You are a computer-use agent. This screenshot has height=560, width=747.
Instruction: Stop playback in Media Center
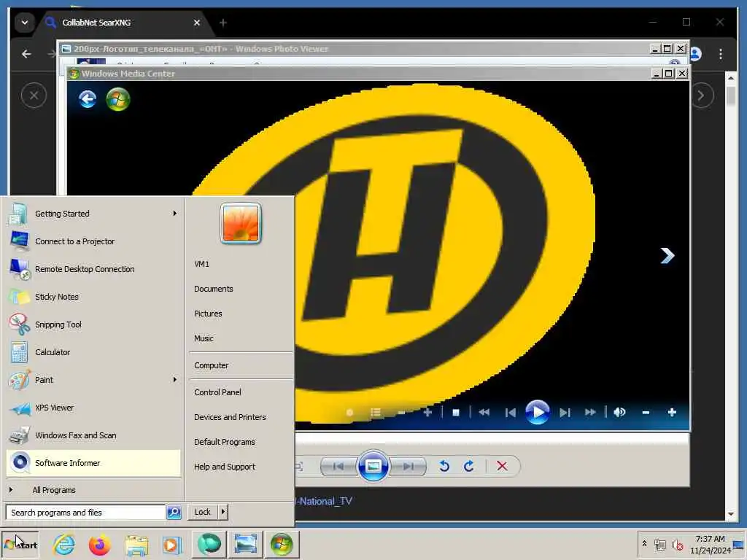(456, 413)
